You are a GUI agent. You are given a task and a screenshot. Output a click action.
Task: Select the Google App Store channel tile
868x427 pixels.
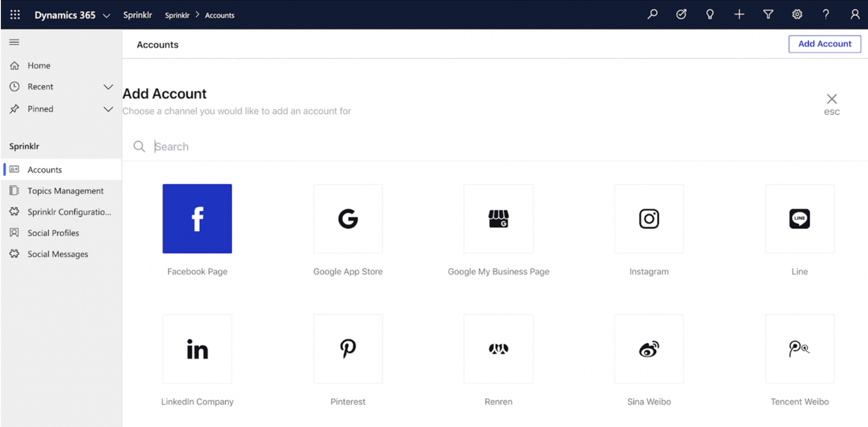[348, 218]
